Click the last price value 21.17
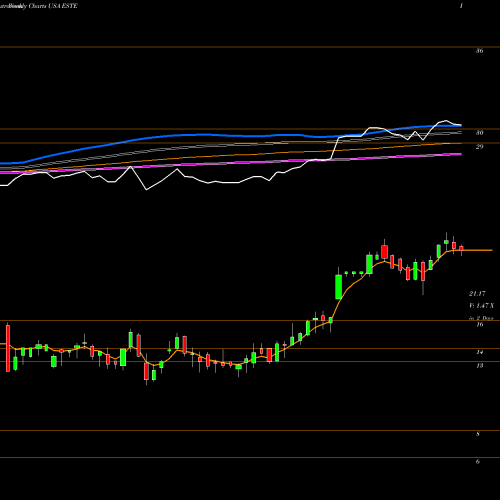Viewport: 500px width, 500px height. tap(477, 294)
